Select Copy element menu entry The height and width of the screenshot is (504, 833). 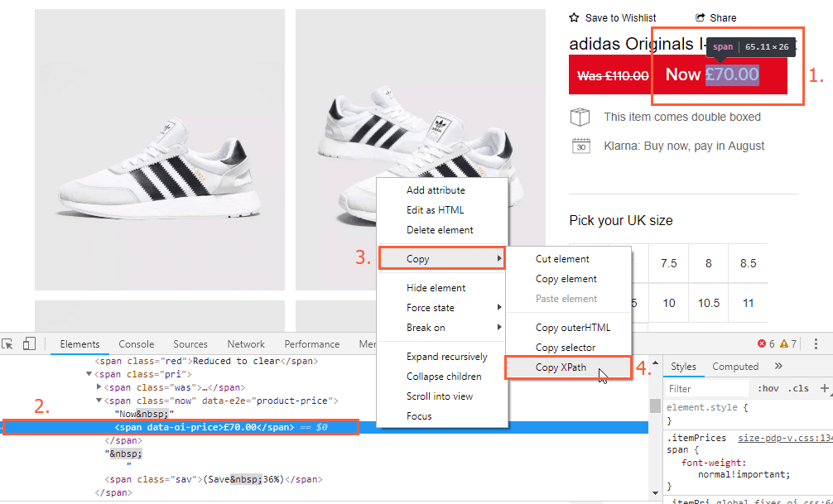(x=568, y=279)
